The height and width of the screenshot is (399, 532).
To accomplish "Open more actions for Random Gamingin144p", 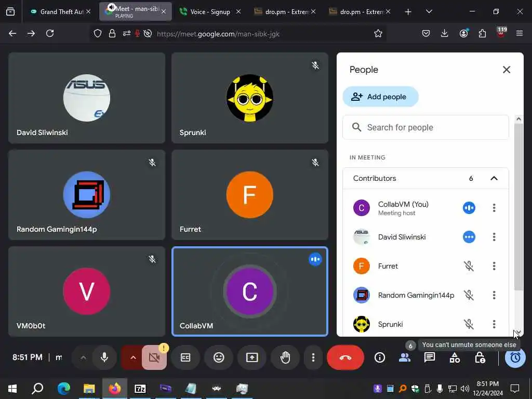I will [x=494, y=295].
